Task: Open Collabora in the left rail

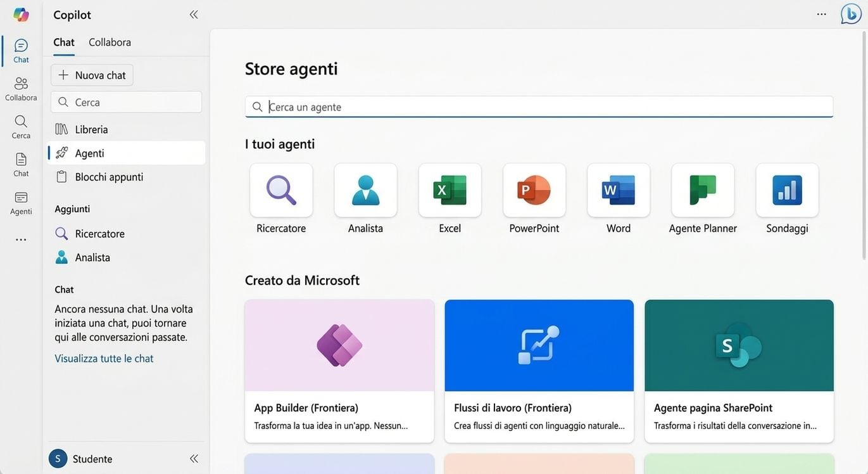Action: click(x=21, y=89)
